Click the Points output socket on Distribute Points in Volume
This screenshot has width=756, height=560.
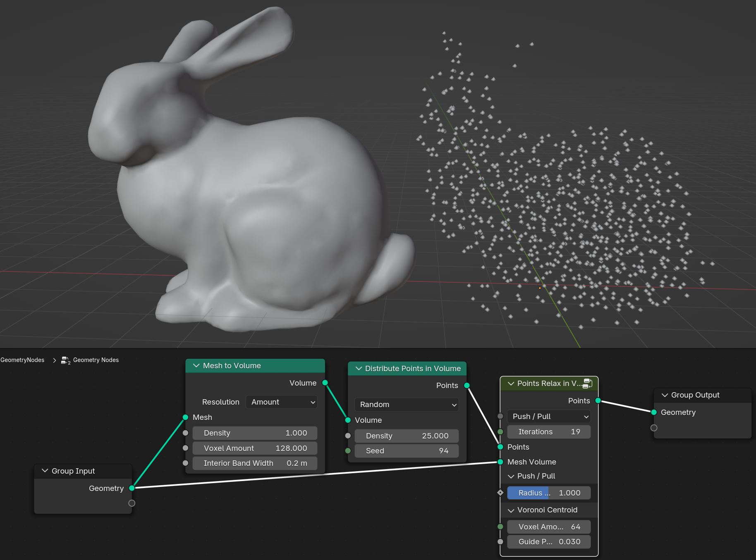click(467, 386)
